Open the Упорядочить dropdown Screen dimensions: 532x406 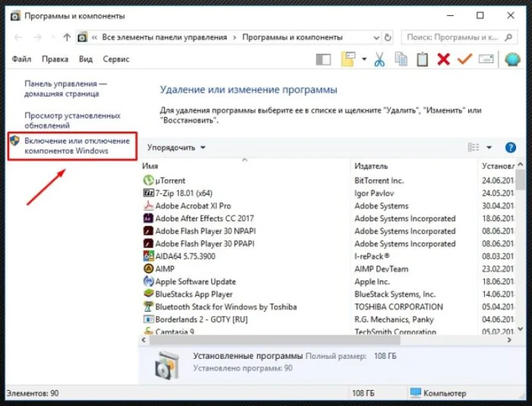[x=176, y=148]
